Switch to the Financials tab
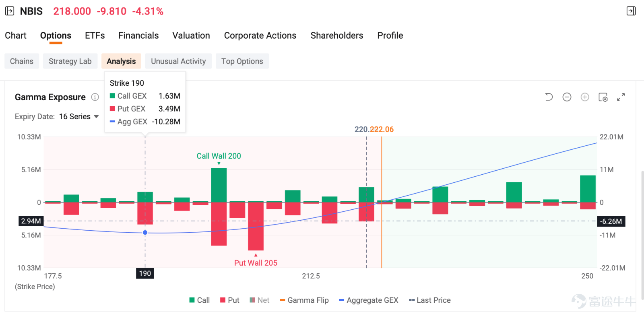 138,35
